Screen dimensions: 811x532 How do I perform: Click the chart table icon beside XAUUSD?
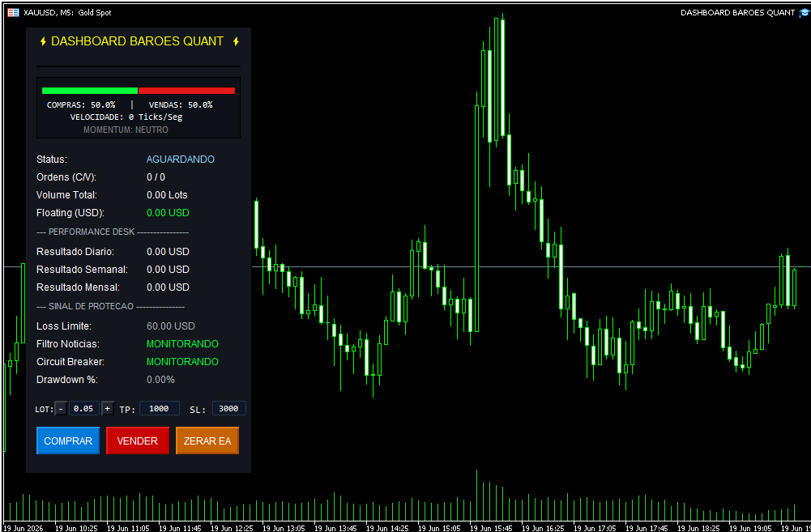coord(13,12)
